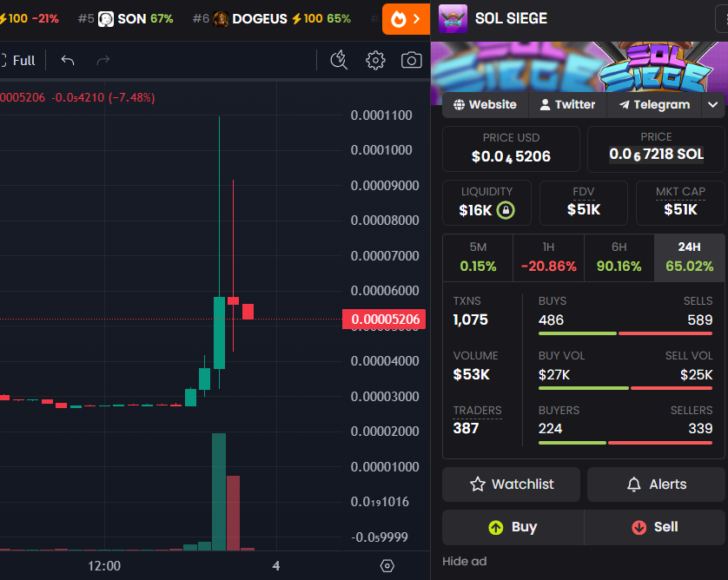The image size is (728, 580).
Task: Open DOGEUS trending token #6
Action: pos(272,19)
